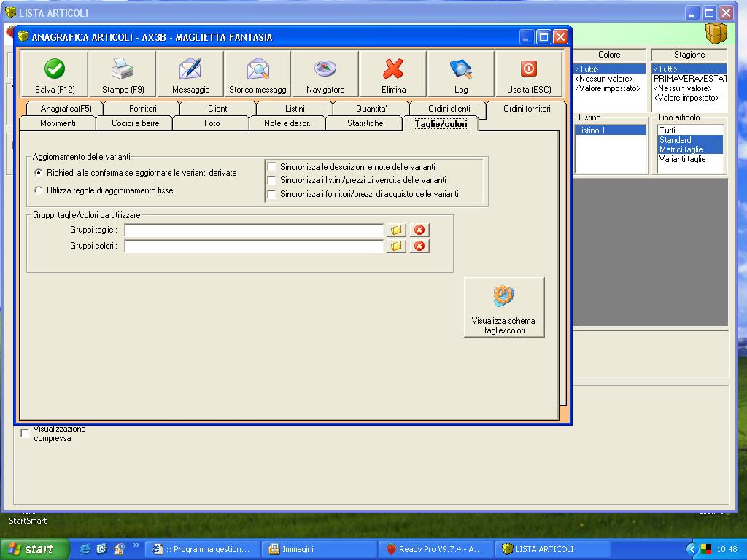This screenshot has width=747, height=560.
Task: Switch to Statistiche tab
Action: [x=365, y=123]
